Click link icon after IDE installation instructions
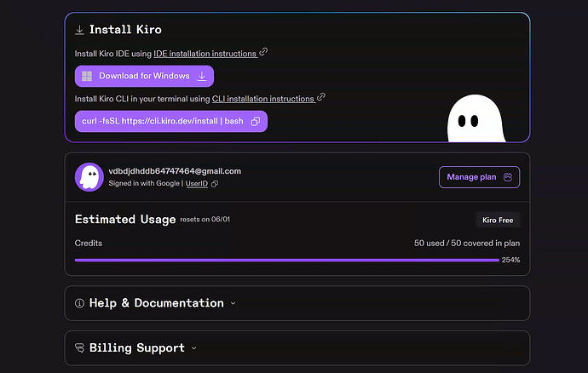 [x=263, y=52]
